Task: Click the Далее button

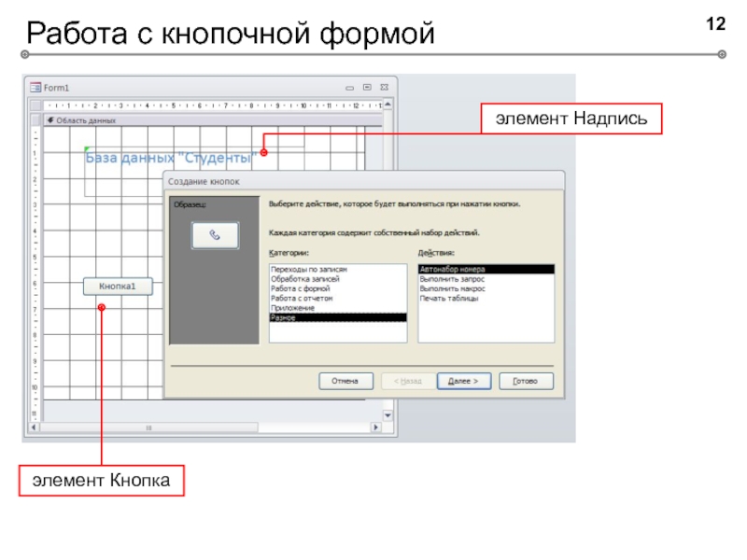Action: [463, 381]
